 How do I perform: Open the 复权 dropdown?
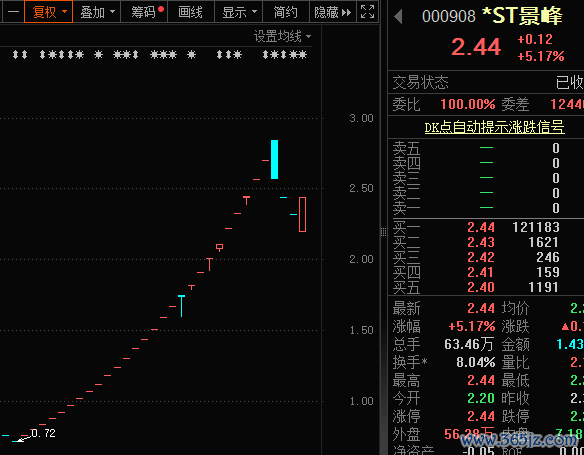(48, 12)
